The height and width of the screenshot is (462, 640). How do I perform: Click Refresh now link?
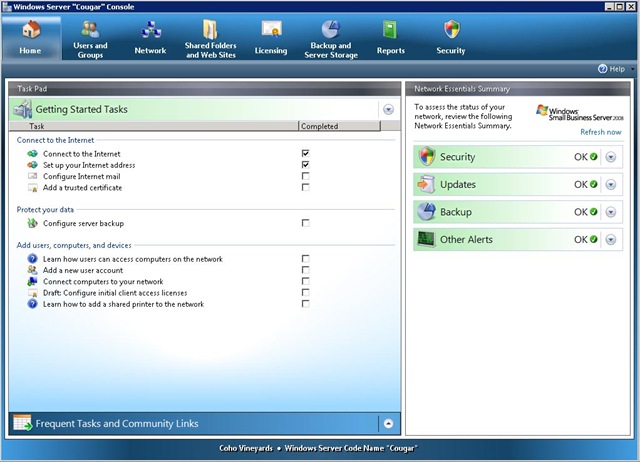[x=601, y=132]
